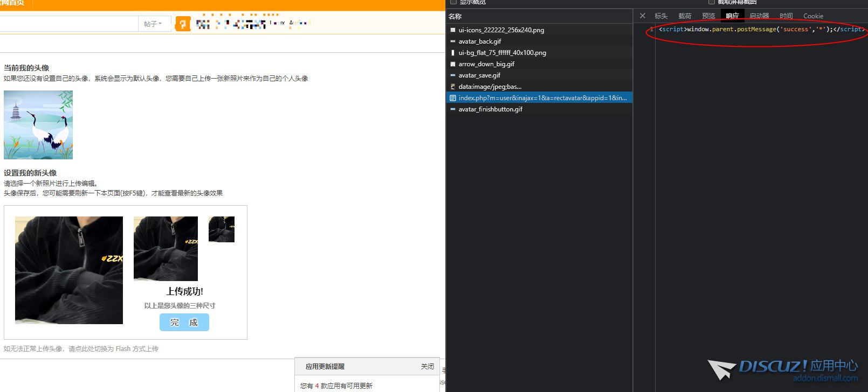
Task: Click the 设置我的新头像 heading
Action: tap(30, 173)
